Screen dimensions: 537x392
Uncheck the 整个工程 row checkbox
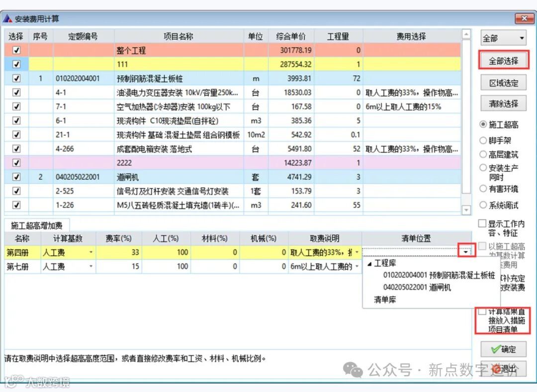(16, 50)
